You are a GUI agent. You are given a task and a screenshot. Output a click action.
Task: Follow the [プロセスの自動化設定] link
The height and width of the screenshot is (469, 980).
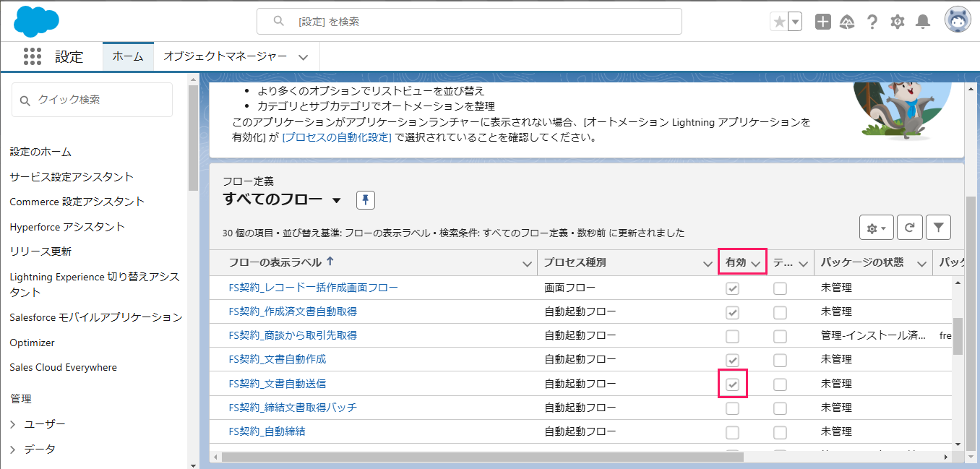coord(337,137)
